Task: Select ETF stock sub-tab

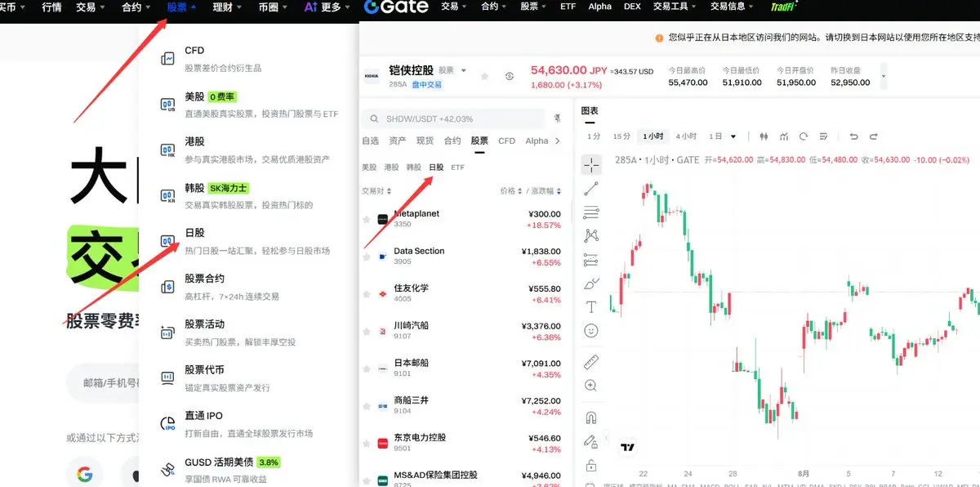Action: (457, 167)
